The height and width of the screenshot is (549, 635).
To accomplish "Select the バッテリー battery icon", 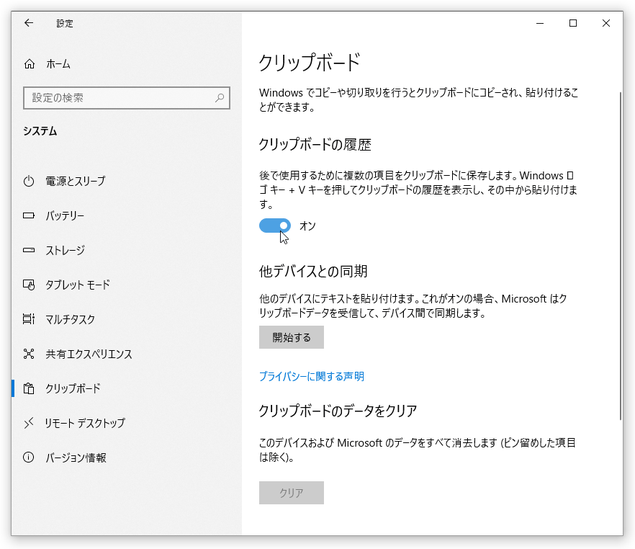I will pyautogui.click(x=28, y=215).
